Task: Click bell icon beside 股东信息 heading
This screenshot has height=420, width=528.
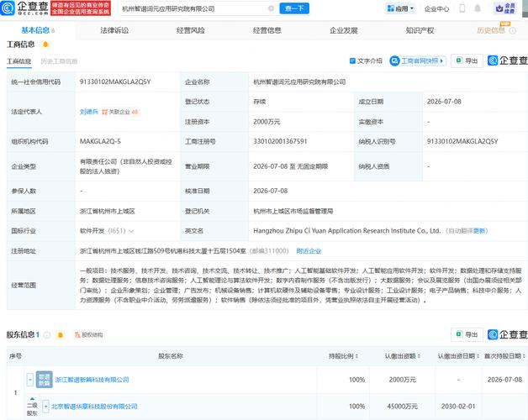Action: [x=61, y=335]
